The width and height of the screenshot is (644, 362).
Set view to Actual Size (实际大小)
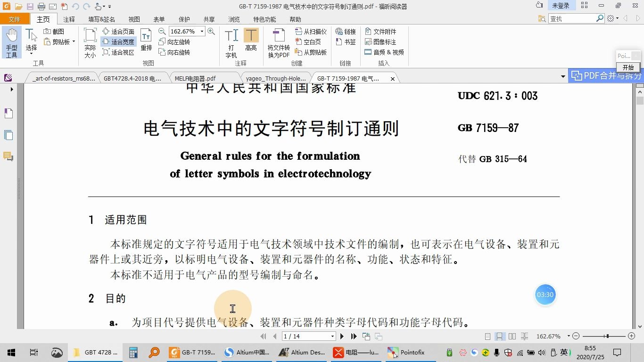tap(90, 43)
